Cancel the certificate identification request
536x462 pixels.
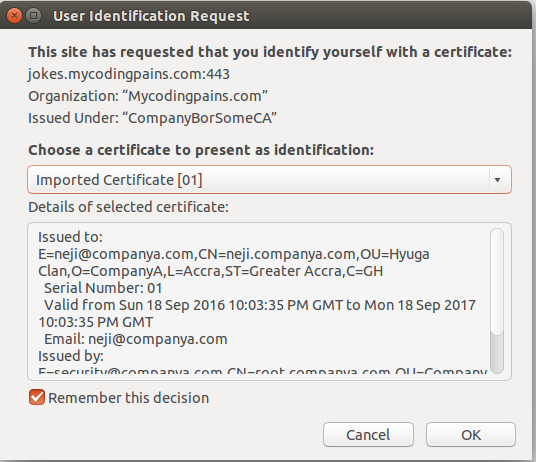[368, 435]
